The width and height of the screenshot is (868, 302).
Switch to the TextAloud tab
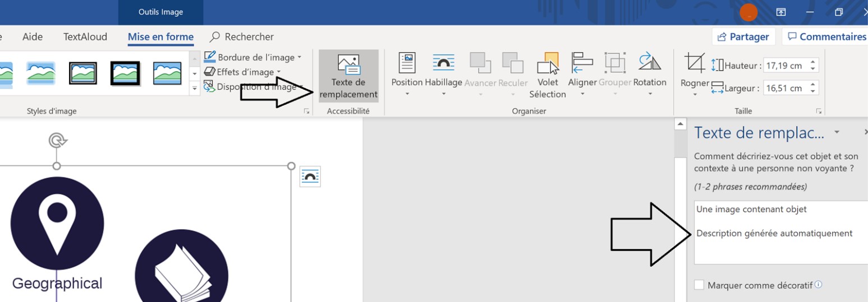[x=85, y=37]
